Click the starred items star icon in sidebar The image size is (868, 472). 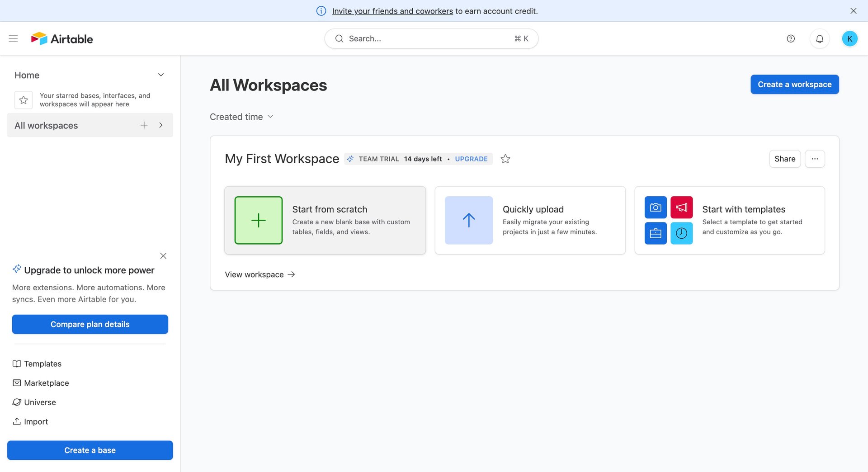pyautogui.click(x=24, y=100)
